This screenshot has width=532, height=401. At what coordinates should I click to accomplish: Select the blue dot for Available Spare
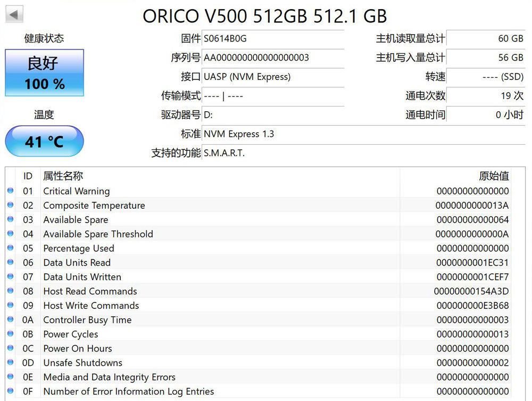click(x=11, y=220)
